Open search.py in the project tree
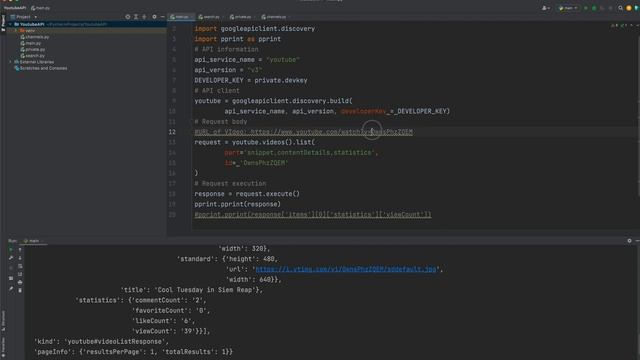 (33, 56)
